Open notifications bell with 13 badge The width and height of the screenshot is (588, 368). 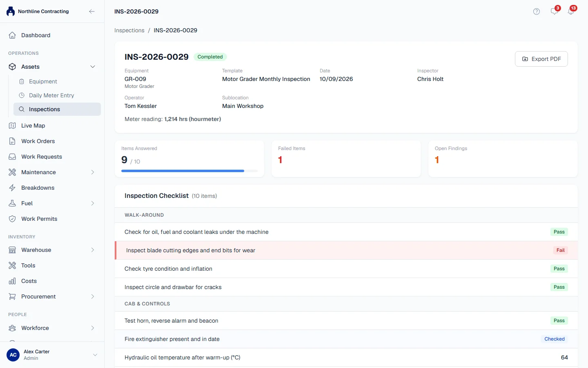(571, 11)
